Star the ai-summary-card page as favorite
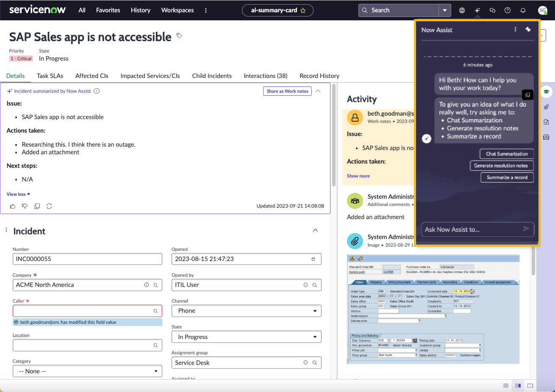The width and height of the screenshot is (555, 392). 303,11
